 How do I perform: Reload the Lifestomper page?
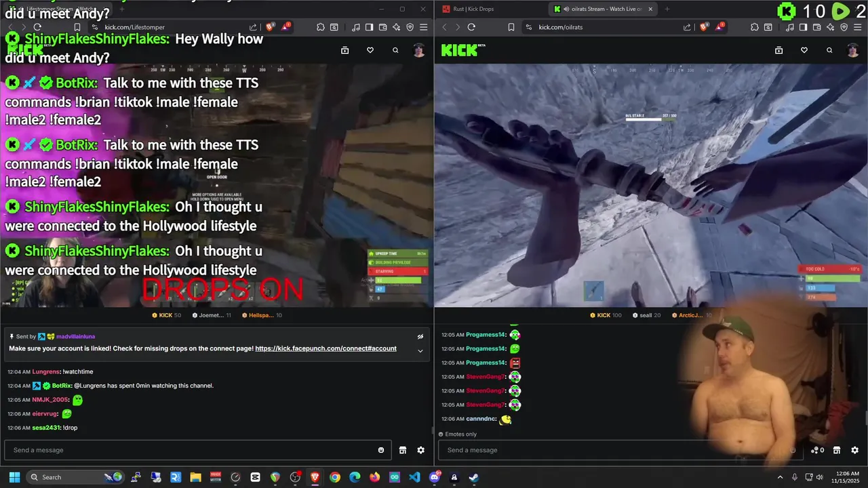pos(37,27)
